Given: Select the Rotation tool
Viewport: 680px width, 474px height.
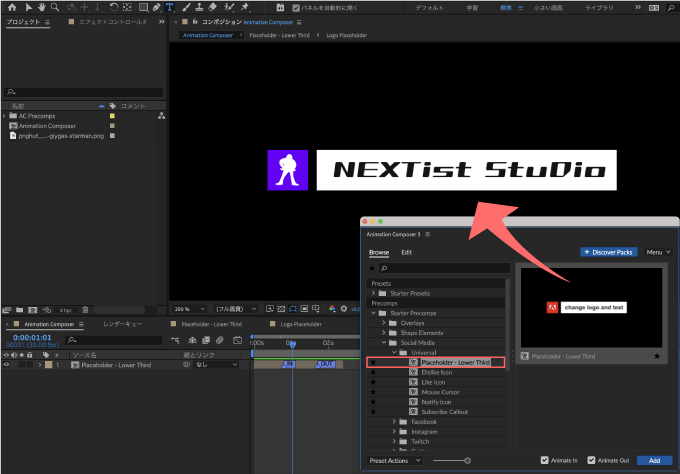Looking at the screenshot, I should click(x=114, y=7).
